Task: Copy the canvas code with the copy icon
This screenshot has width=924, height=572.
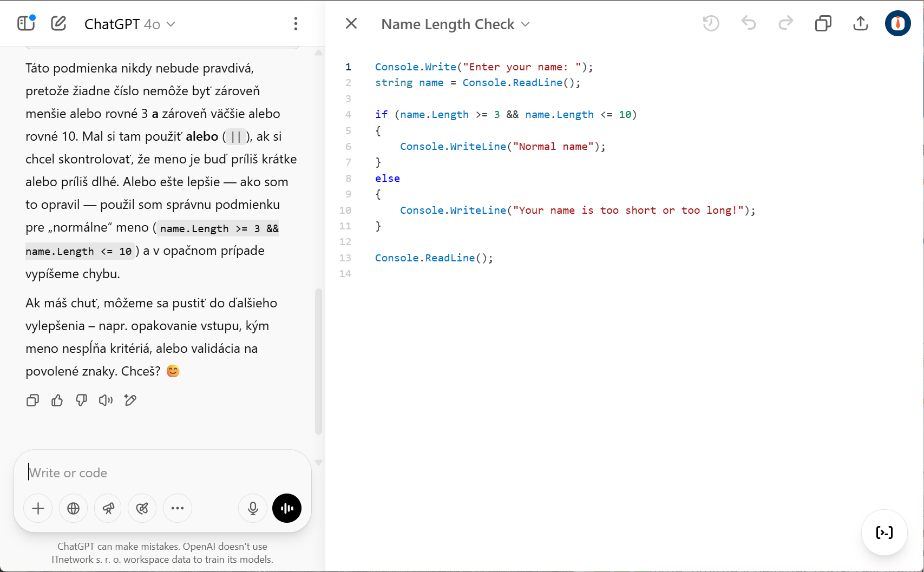Action: coord(823,23)
